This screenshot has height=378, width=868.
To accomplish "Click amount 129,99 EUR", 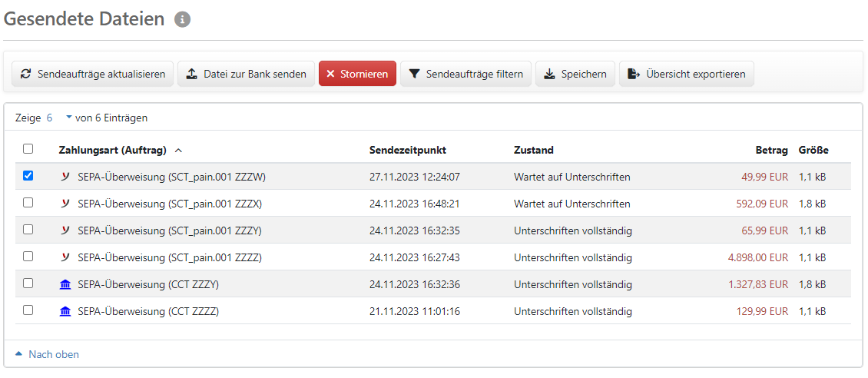I will [x=762, y=311].
